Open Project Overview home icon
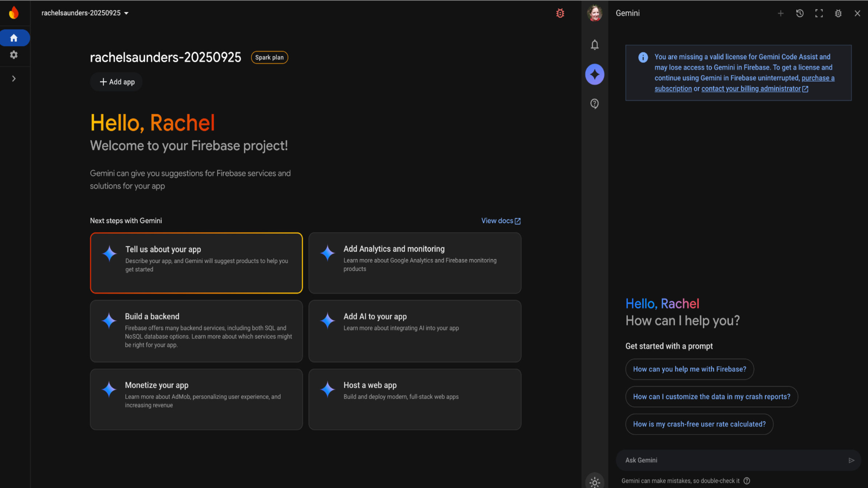This screenshot has width=868, height=488. (14, 38)
